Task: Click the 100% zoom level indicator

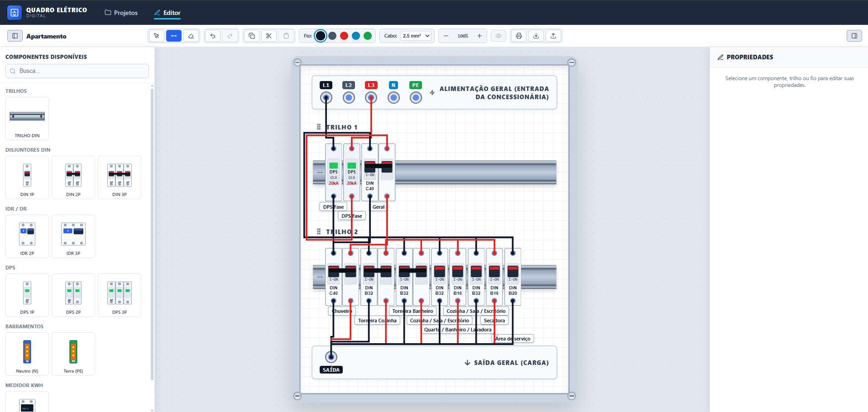Action: click(x=463, y=36)
